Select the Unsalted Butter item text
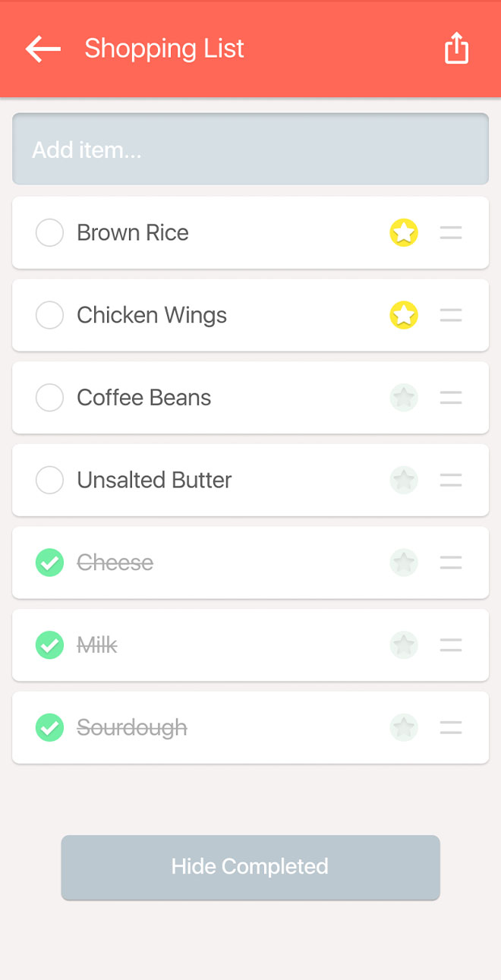 (154, 480)
